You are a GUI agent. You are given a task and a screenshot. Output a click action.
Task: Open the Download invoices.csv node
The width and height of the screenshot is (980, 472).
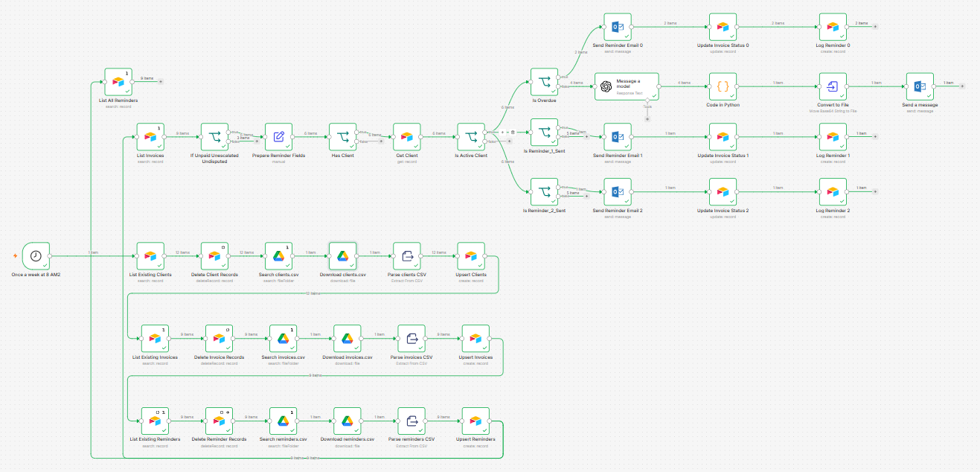click(x=348, y=338)
